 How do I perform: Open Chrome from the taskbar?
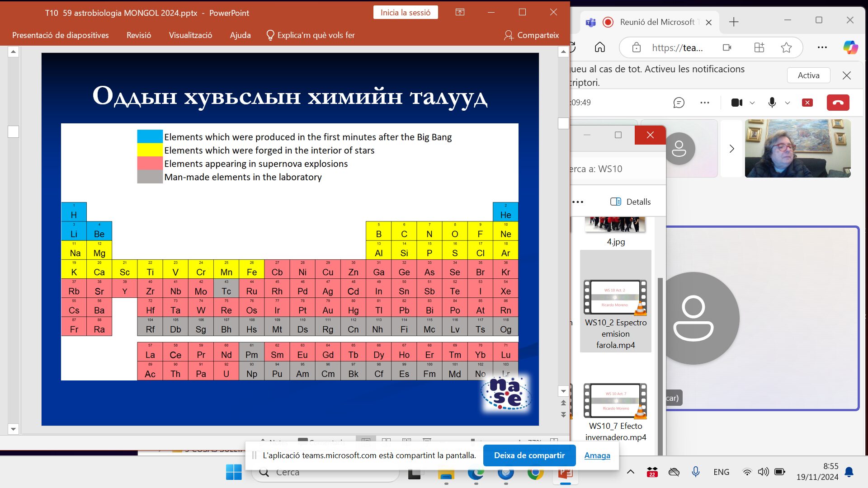coord(536,474)
